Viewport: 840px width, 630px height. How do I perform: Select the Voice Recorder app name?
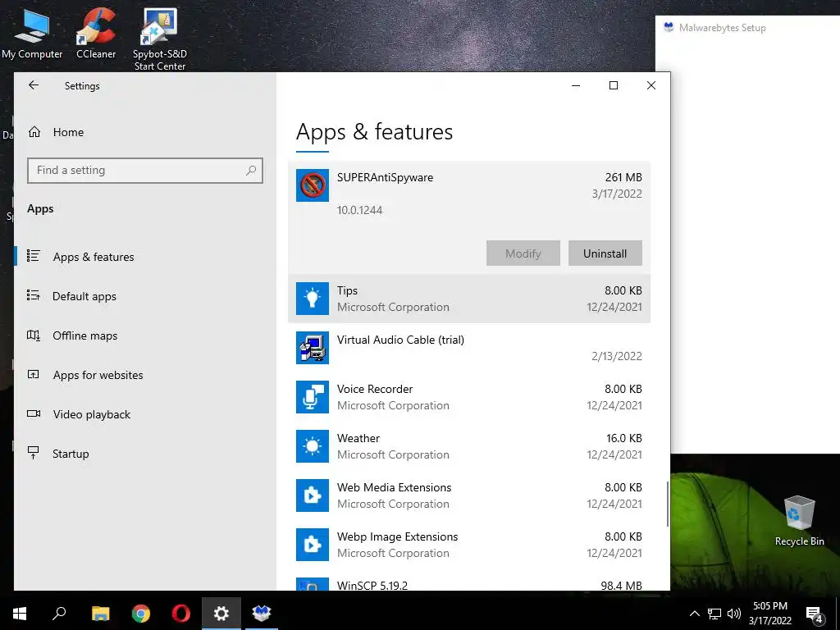374,389
